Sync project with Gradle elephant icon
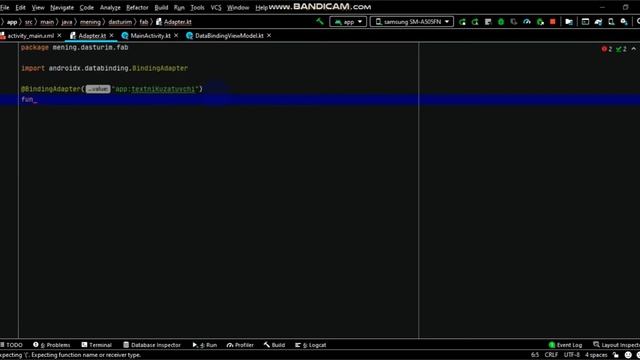Image resolution: width=640 pixels, height=360 pixels. tap(598, 22)
